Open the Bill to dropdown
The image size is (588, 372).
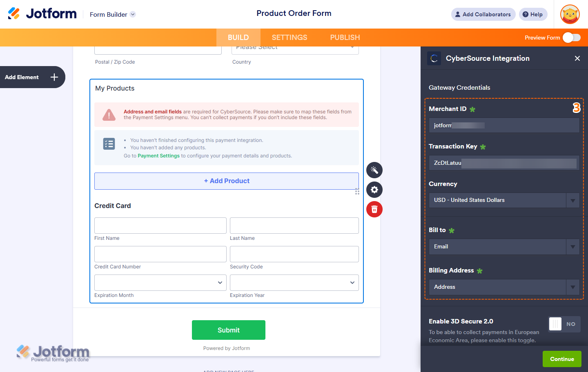[x=504, y=247]
